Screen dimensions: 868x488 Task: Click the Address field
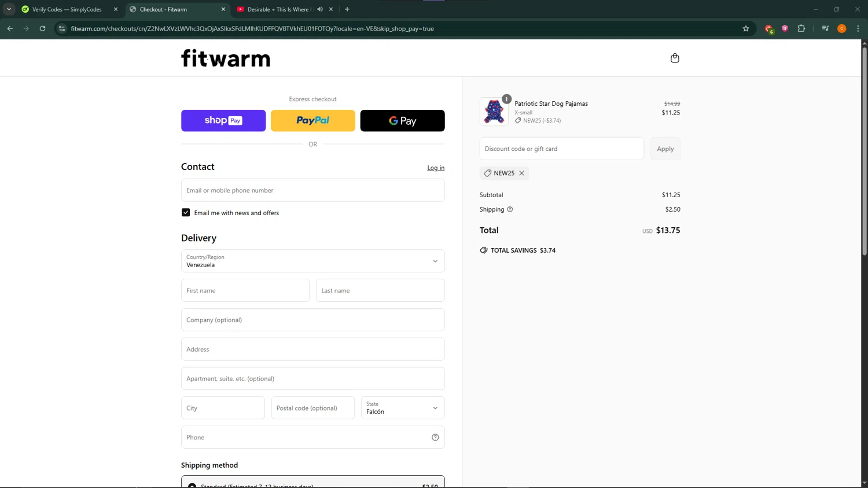[x=313, y=349]
